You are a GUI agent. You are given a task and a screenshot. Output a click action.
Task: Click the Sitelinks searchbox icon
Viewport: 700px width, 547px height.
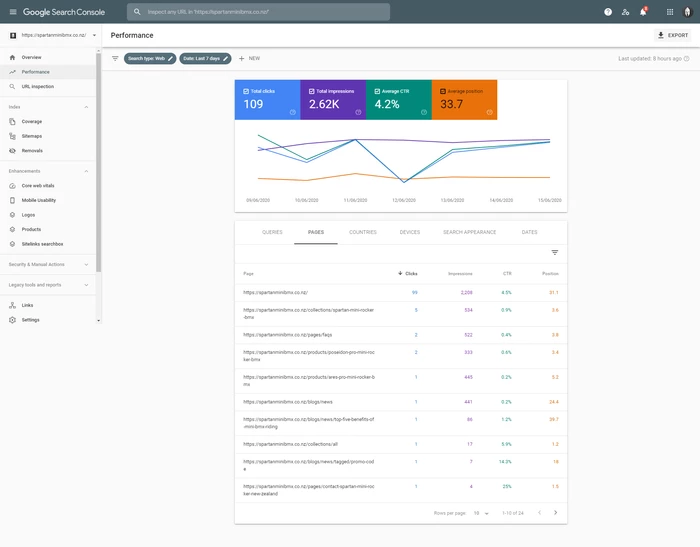point(12,244)
